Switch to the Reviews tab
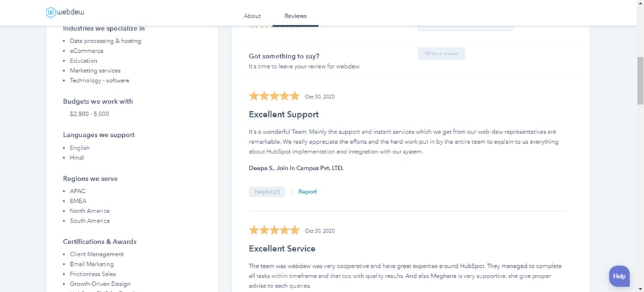Screen dimensions: 644x292 (296, 16)
